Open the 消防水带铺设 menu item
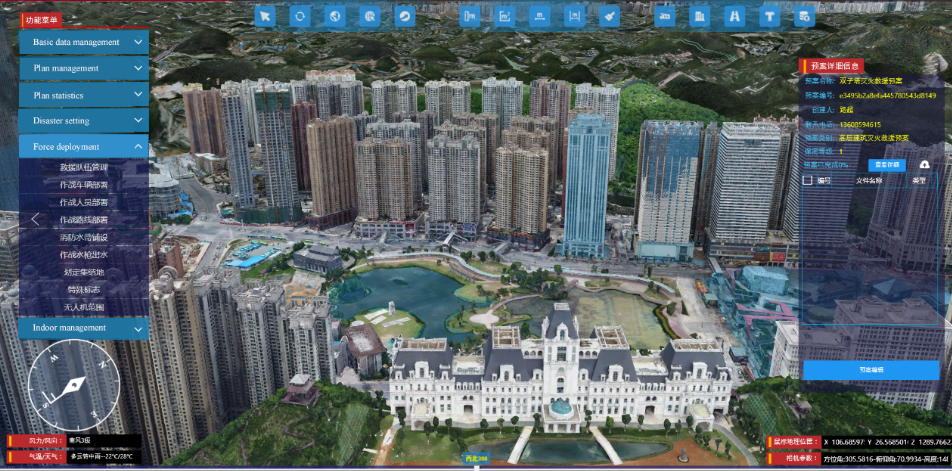The width and height of the screenshot is (952, 471). pyautogui.click(x=84, y=238)
